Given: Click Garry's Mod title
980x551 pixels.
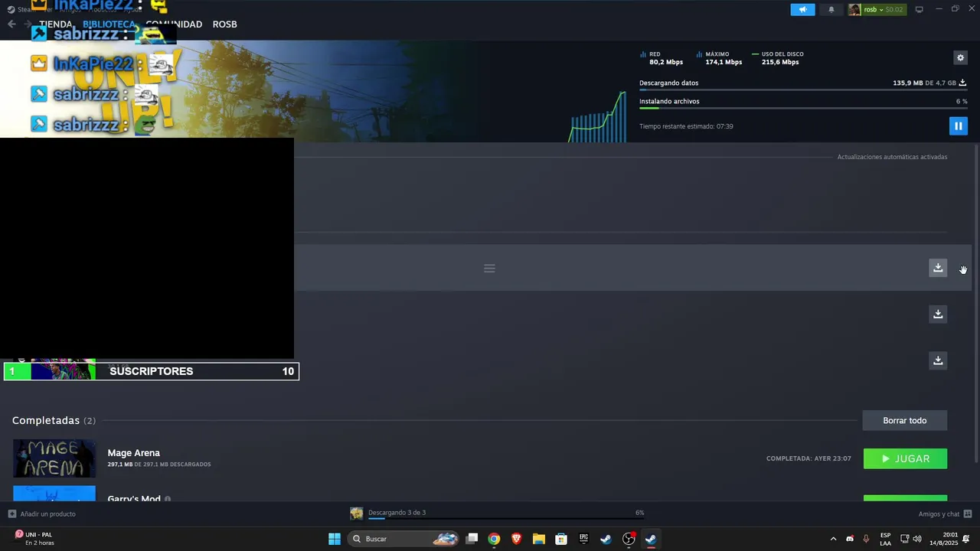Looking at the screenshot, I should [x=134, y=499].
